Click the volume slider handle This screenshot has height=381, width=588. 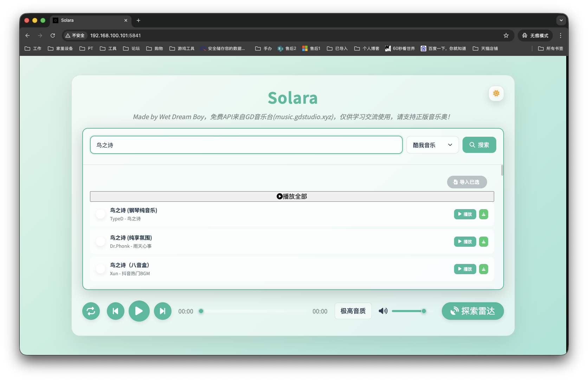(x=424, y=311)
